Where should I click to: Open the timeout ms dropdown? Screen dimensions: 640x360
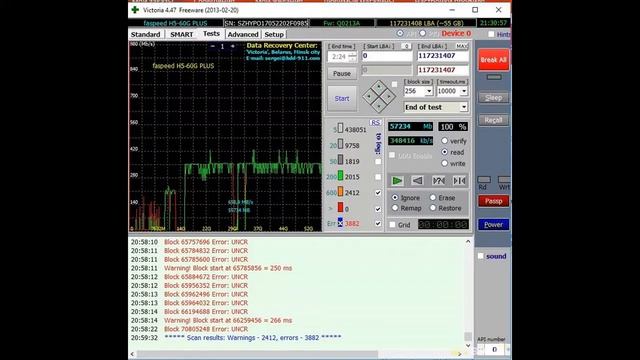464,91
